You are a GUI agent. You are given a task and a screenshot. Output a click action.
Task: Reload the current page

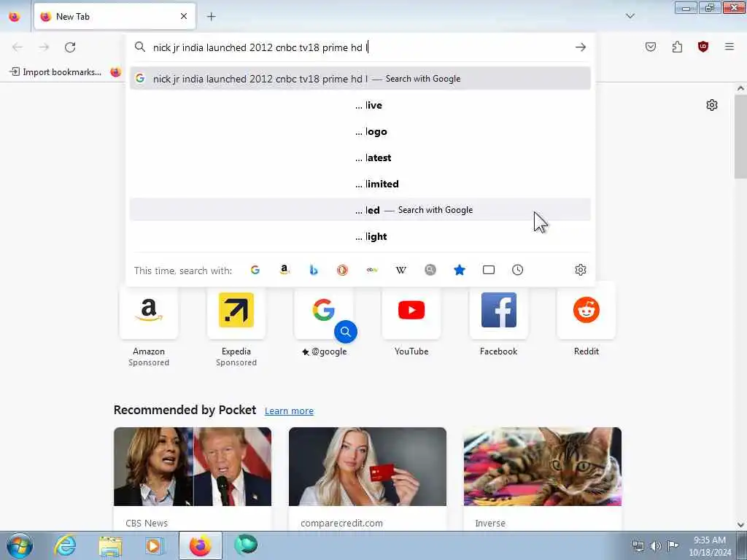click(70, 47)
